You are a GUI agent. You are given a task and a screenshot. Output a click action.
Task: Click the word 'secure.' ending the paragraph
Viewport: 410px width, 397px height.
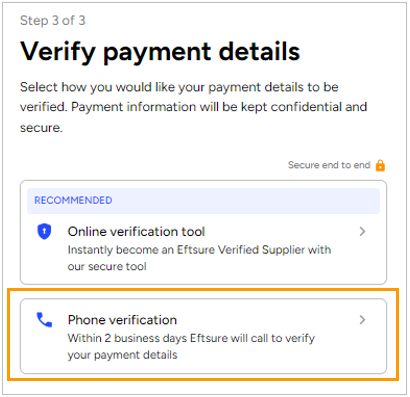41,128
